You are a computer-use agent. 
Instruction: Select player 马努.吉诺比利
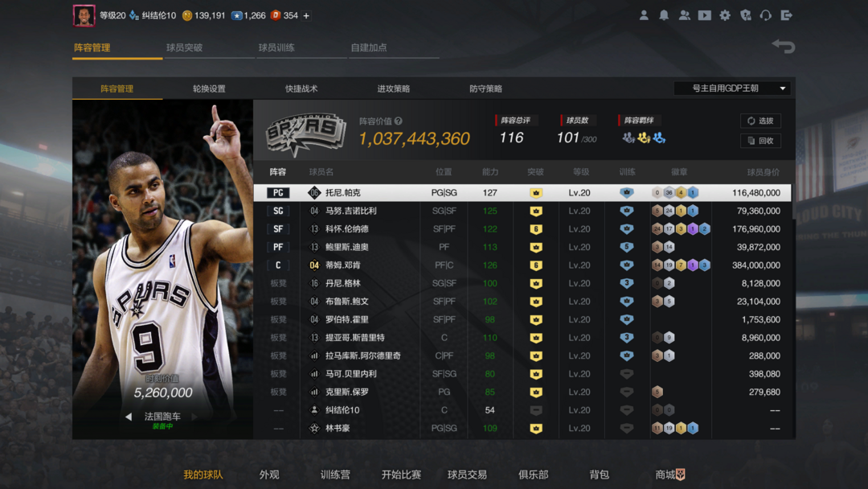click(x=351, y=211)
